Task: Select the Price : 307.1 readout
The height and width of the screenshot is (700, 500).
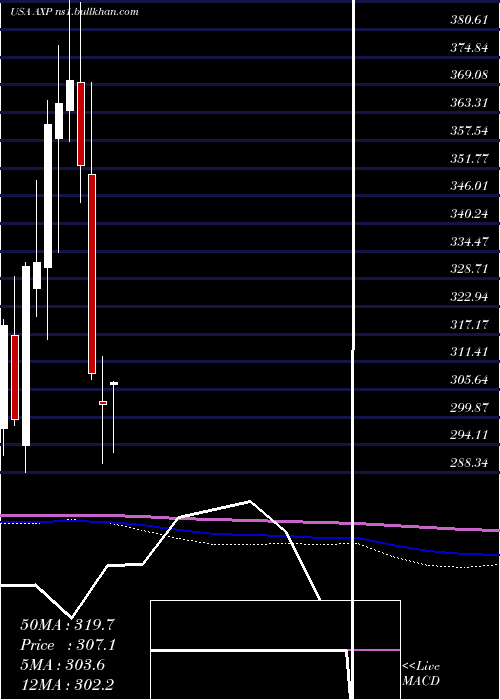Action: (x=68, y=645)
